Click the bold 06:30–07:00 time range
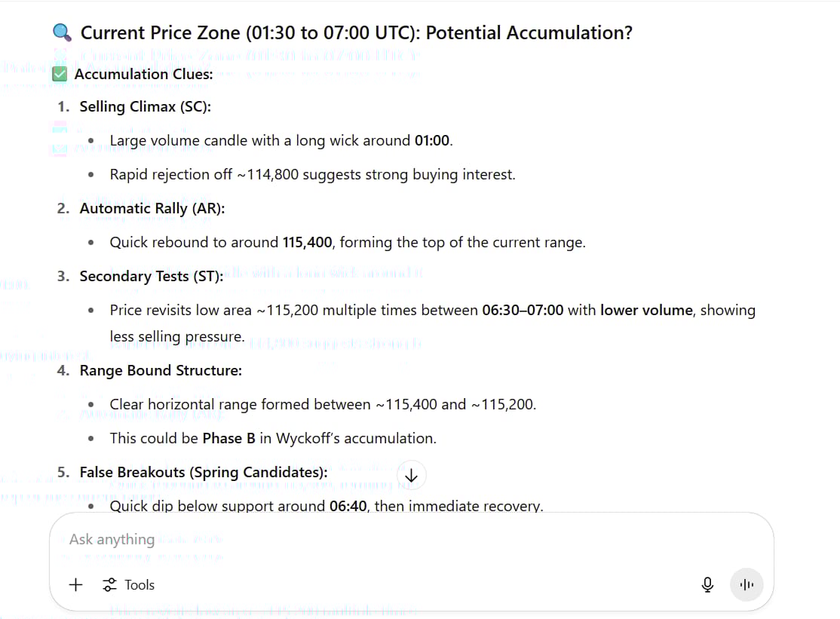This screenshot has width=840, height=619. point(522,310)
